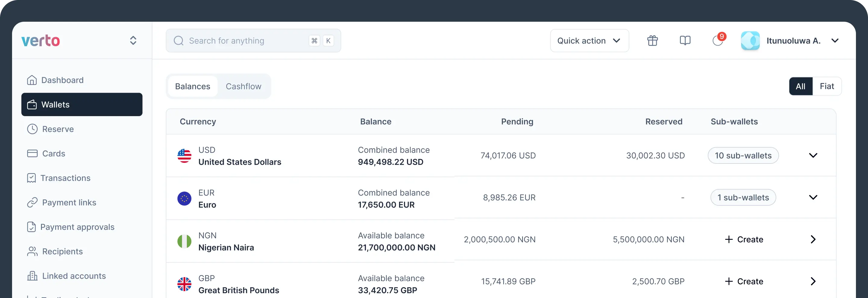The image size is (868, 298).
Task: Expand the USD row chevron
Action: [x=813, y=156]
